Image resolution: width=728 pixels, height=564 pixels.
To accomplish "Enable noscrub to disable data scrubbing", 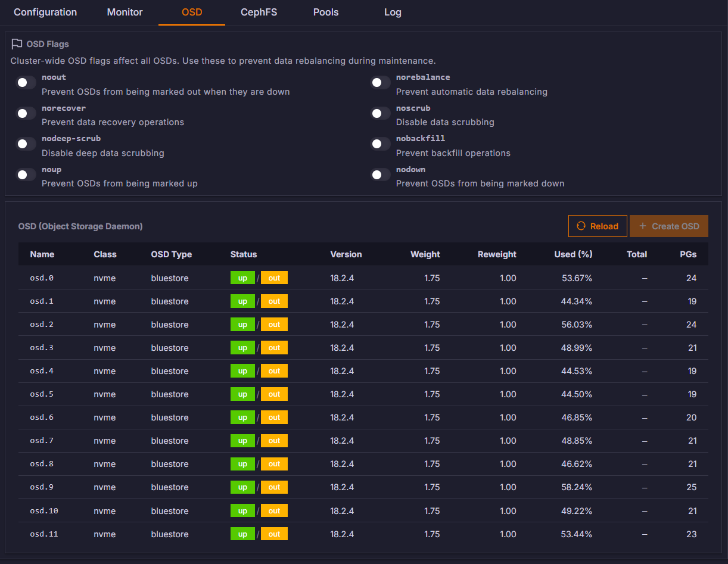I will (380, 113).
